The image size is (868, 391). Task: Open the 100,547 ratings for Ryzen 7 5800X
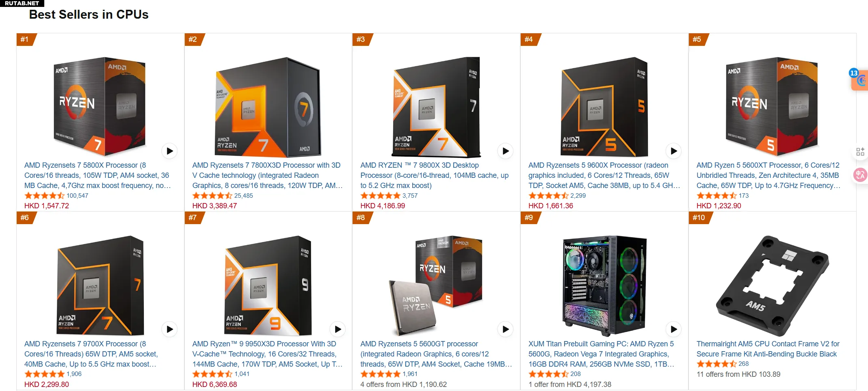(x=77, y=196)
